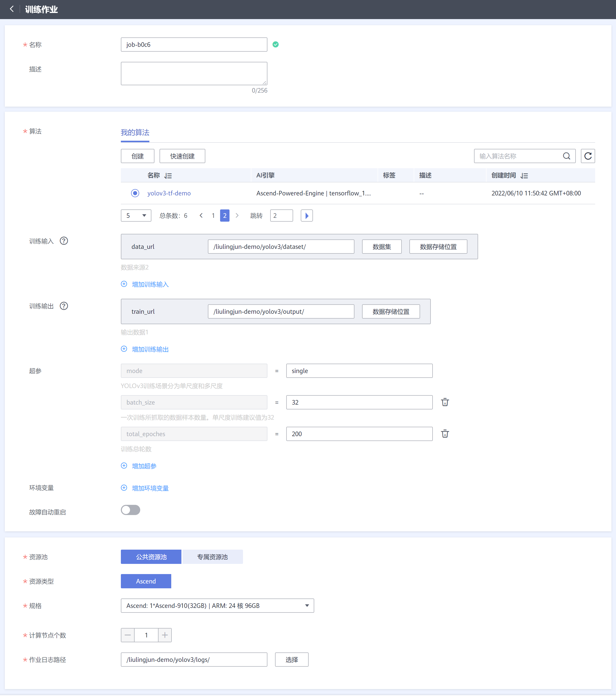Open the page size dropdown
Image resolution: width=616 pixels, height=699 pixels.
point(136,216)
